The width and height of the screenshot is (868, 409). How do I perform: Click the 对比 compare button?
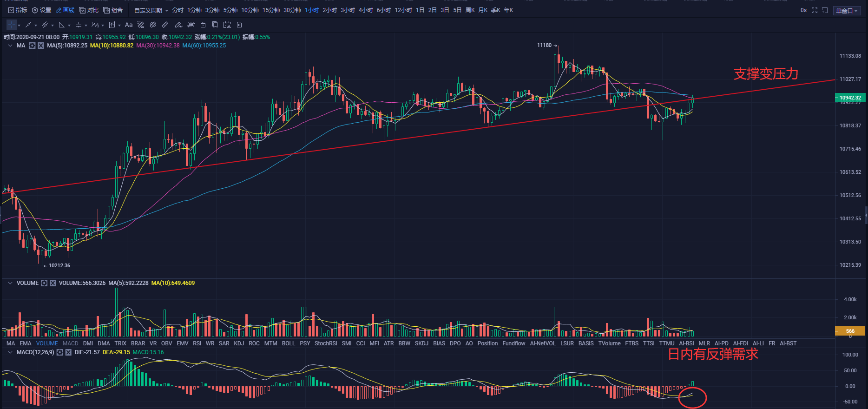[x=89, y=10]
